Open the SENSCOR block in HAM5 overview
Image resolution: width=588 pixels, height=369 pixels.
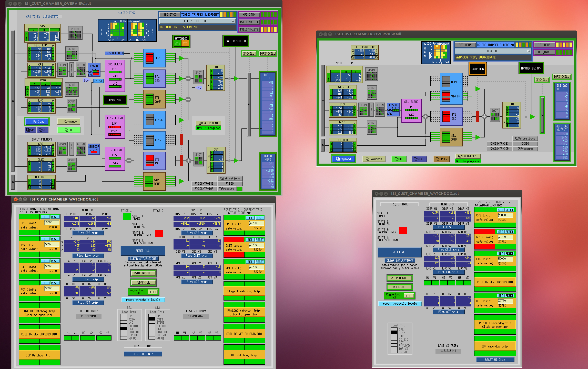coord(393,109)
